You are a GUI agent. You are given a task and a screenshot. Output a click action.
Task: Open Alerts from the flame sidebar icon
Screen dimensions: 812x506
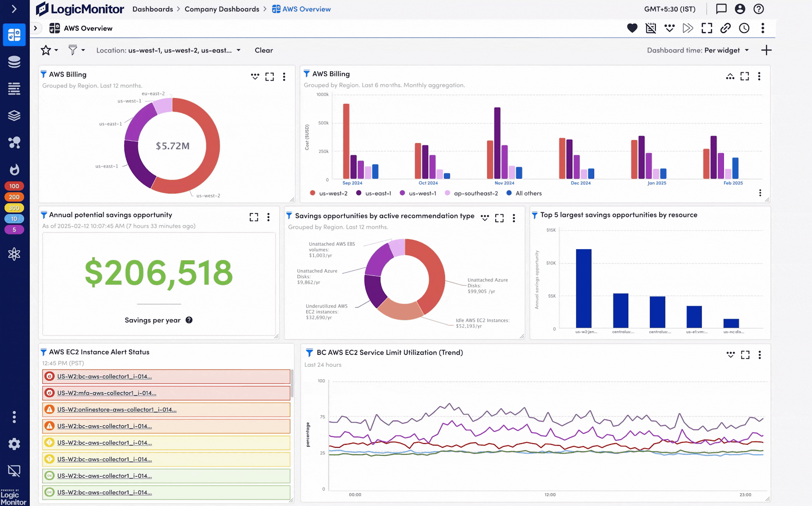point(14,170)
